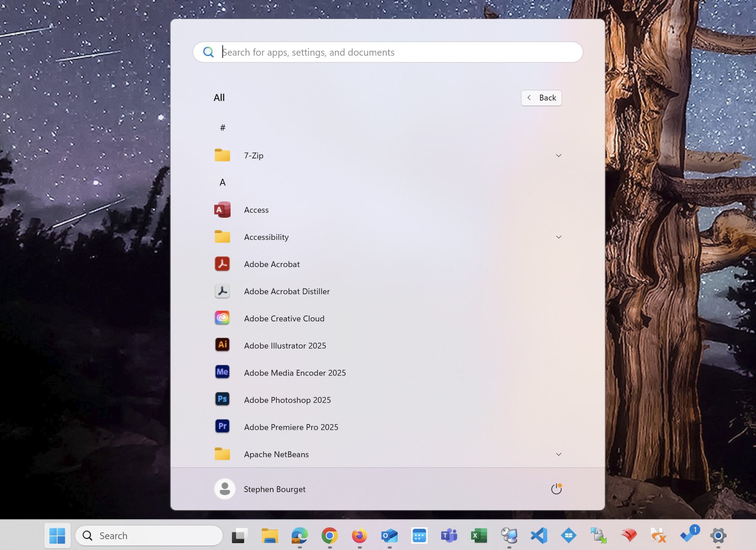This screenshot has height=550, width=756.
Task: Click the 'A' letter group header
Action: (222, 182)
